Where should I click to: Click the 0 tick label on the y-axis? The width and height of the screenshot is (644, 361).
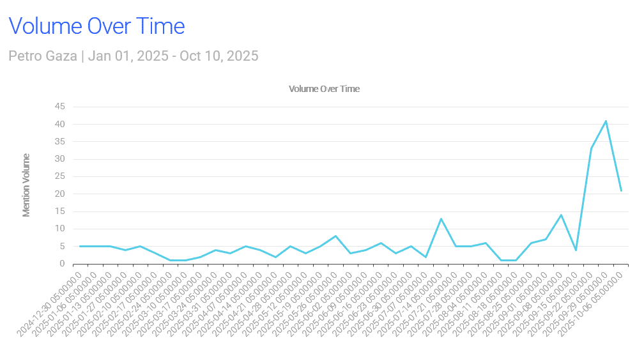[x=62, y=263]
